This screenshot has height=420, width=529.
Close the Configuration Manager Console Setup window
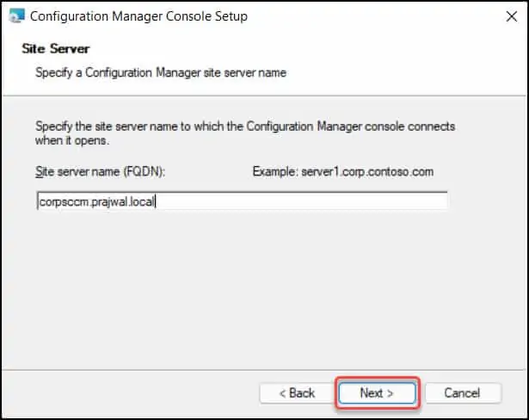point(512,16)
